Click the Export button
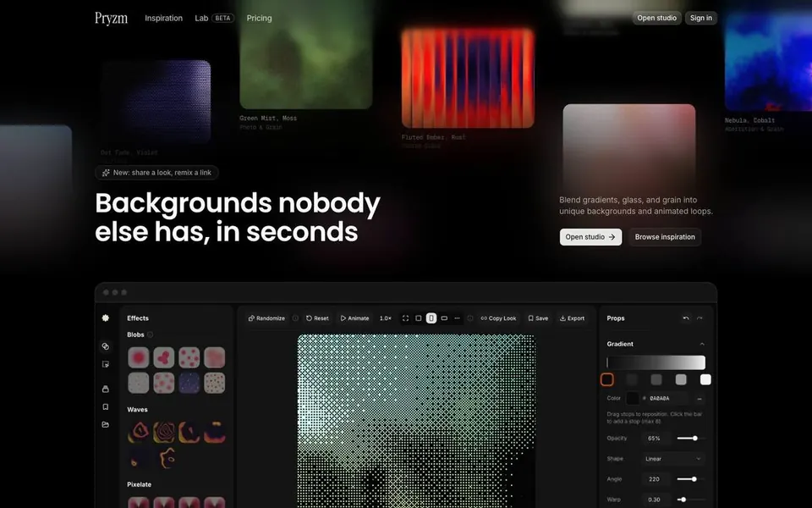The height and width of the screenshot is (508, 812). point(573,318)
